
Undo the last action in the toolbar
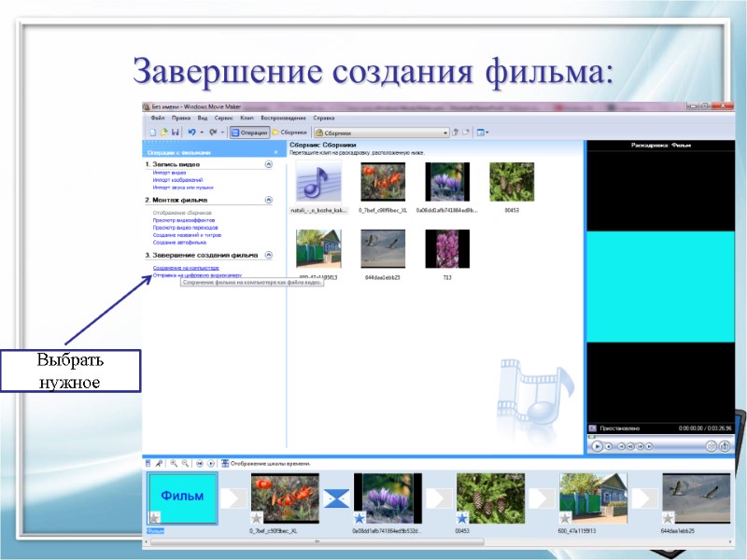pyautogui.click(x=191, y=133)
